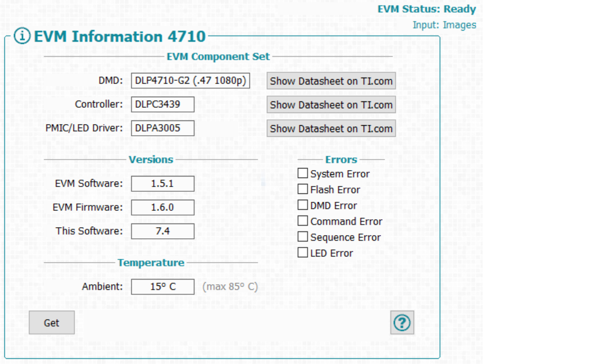
Task: Click the EVM Component Set heading
Action: click(218, 57)
